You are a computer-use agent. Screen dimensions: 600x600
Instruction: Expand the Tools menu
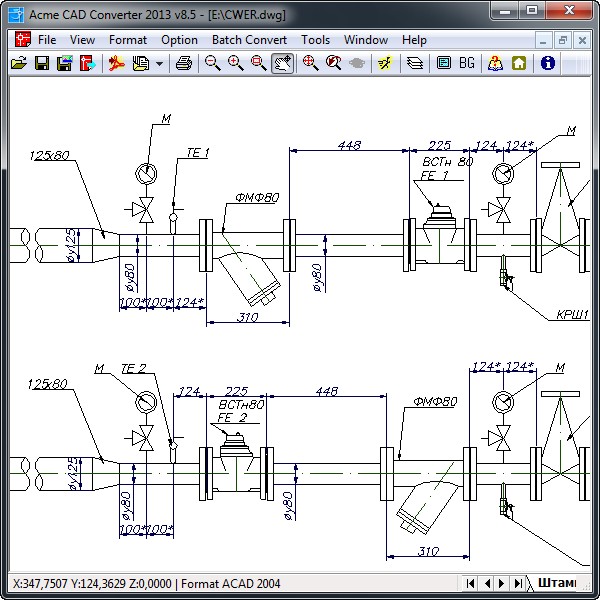(315, 40)
